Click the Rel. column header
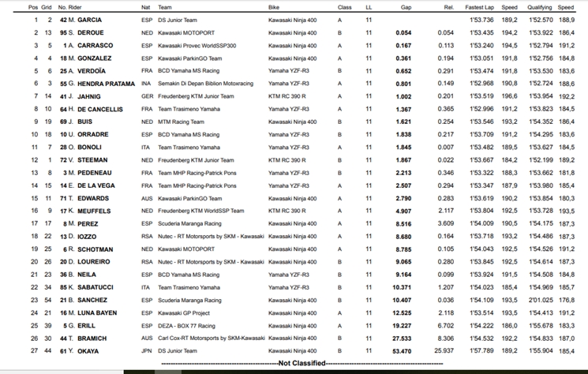This screenshot has height=374, width=588. pos(449,7)
